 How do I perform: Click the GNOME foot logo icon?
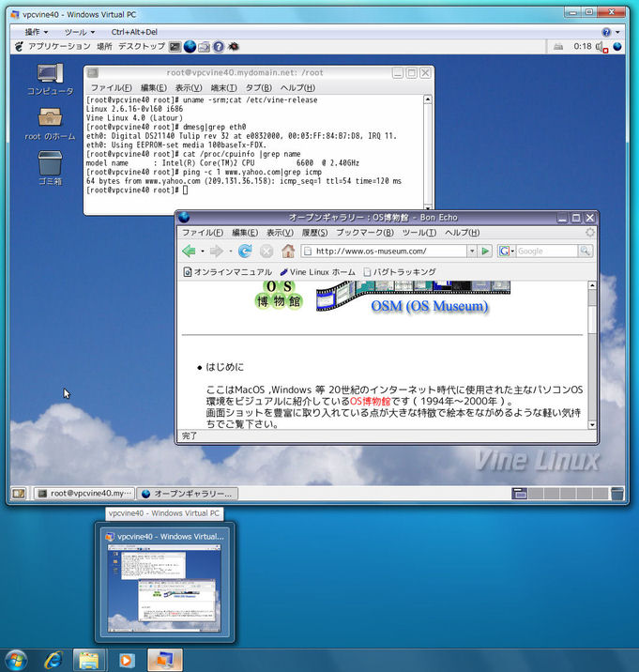(19, 46)
